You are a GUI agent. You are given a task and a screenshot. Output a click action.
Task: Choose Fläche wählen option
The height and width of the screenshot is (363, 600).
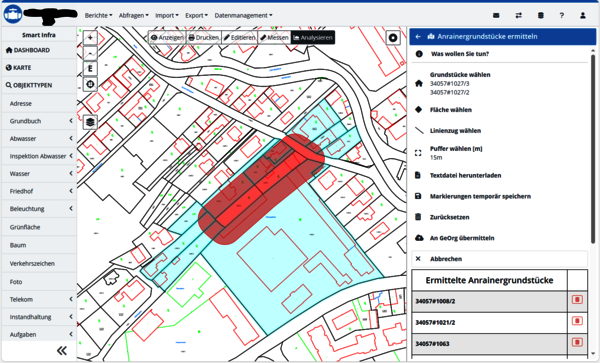pos(451,110)
